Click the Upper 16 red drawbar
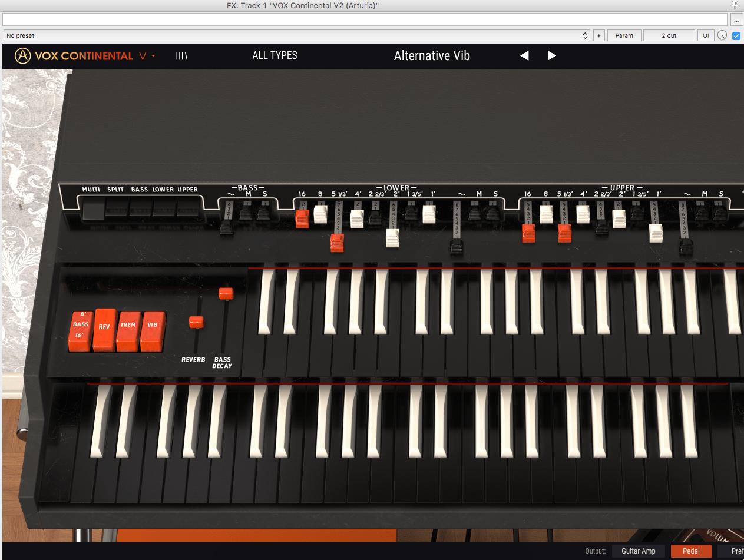The height and width of the screenshot is (560, 744). (528, 233)
